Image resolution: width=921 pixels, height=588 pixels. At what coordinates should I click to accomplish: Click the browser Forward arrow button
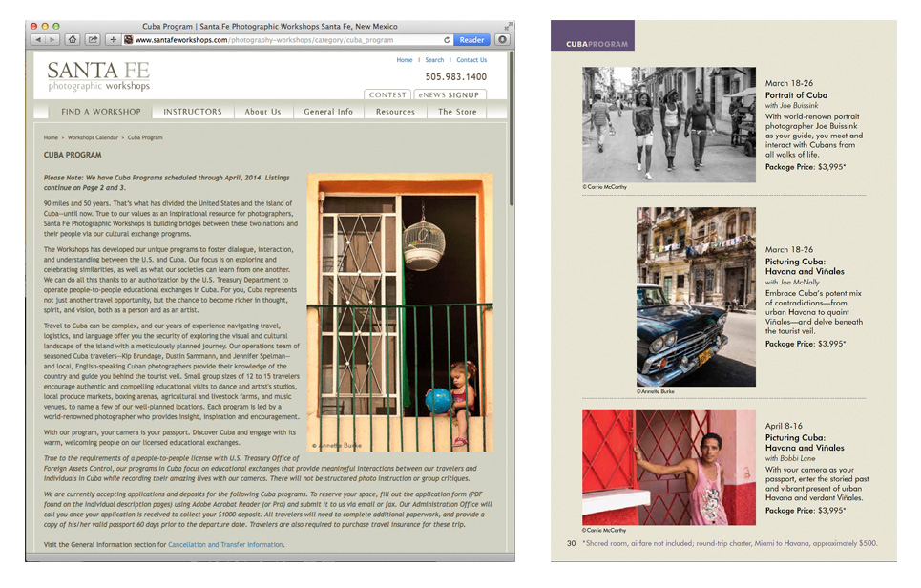pos(52,40)
